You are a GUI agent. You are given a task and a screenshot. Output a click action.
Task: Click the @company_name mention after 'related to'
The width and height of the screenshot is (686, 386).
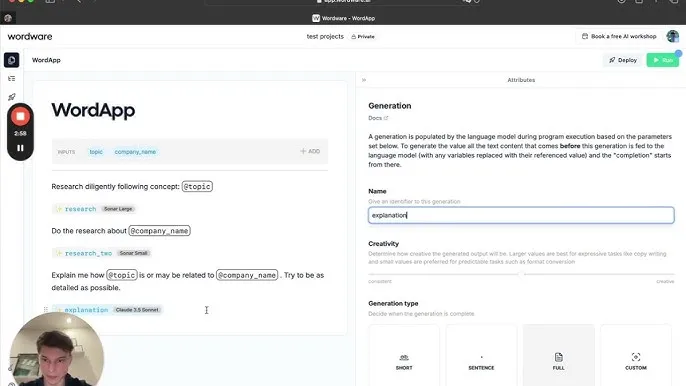247,275
